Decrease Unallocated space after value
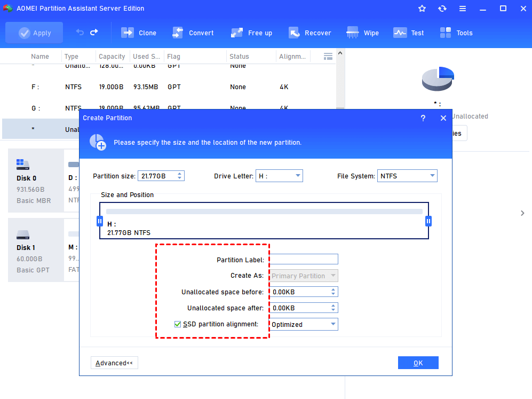 333,310
